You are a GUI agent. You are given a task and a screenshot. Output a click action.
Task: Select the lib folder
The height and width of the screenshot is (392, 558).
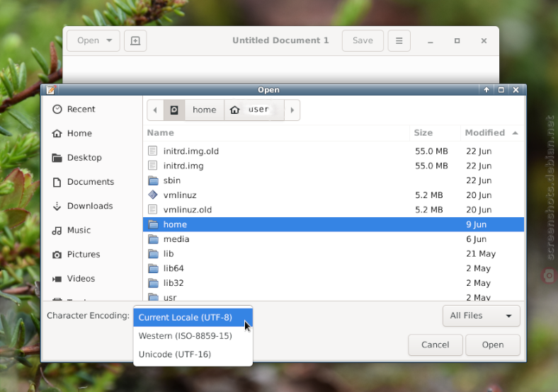pos(334,253)
